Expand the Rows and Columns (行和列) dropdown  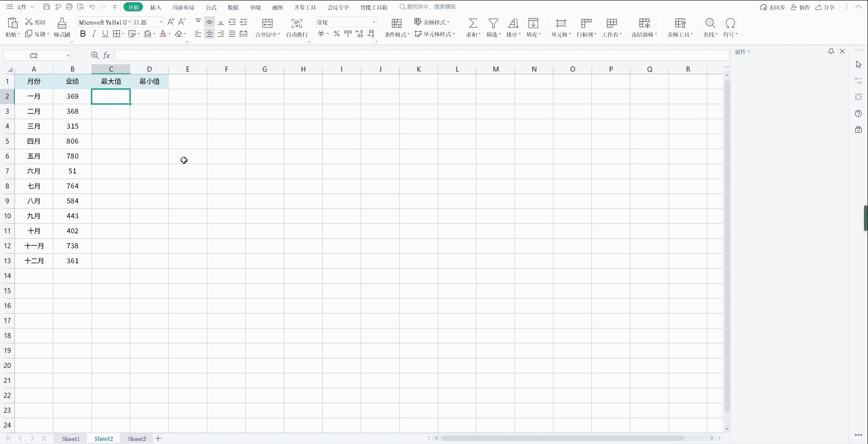click(587, 34)
